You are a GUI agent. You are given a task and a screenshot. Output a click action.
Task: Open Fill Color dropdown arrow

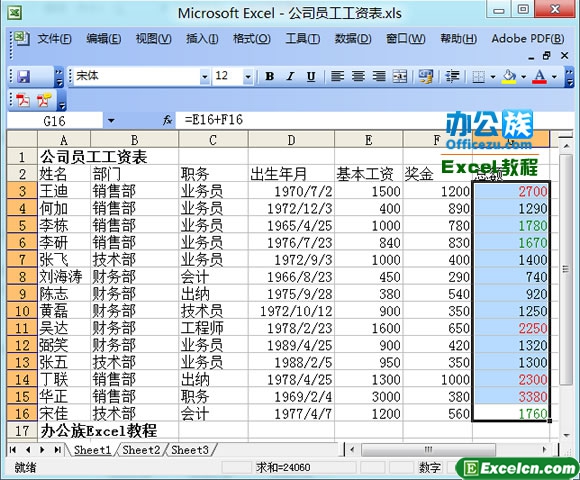(523, 77)
